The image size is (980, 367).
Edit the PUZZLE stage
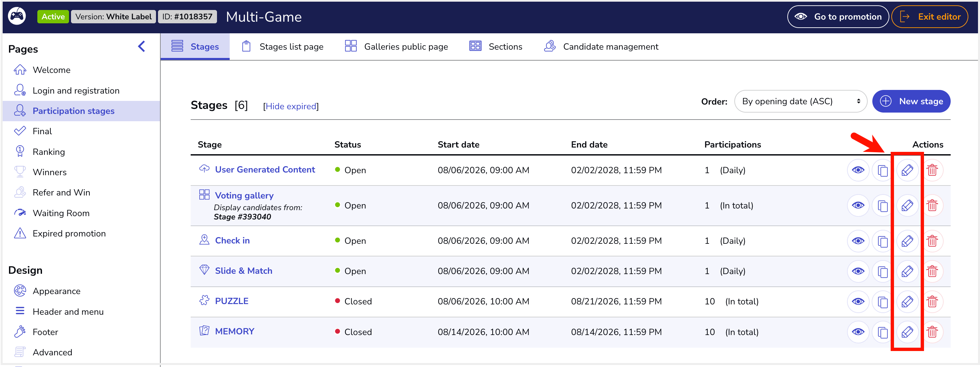point(907,302)
